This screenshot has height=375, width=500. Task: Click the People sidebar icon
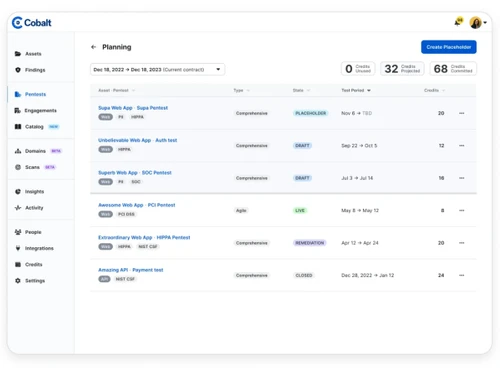coord(18,232)
